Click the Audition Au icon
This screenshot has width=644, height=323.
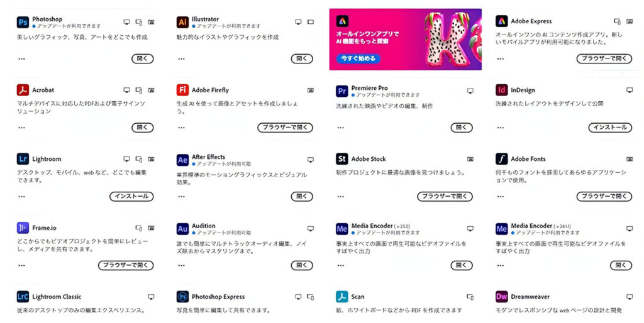182,229
